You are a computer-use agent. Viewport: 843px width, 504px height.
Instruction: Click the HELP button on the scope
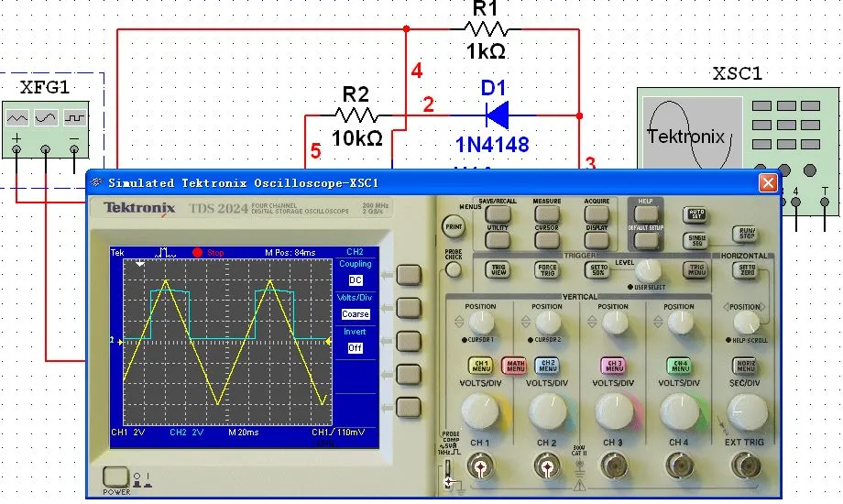(x=646, y=214)
